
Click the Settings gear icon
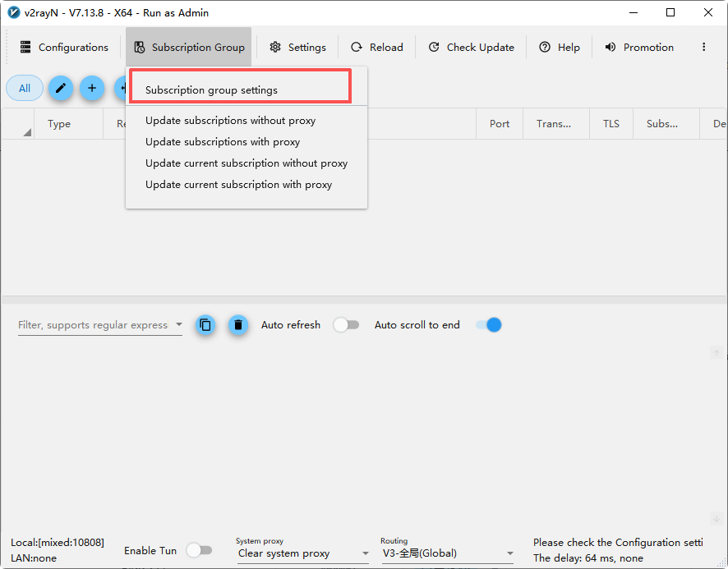(x=275, y=47)
